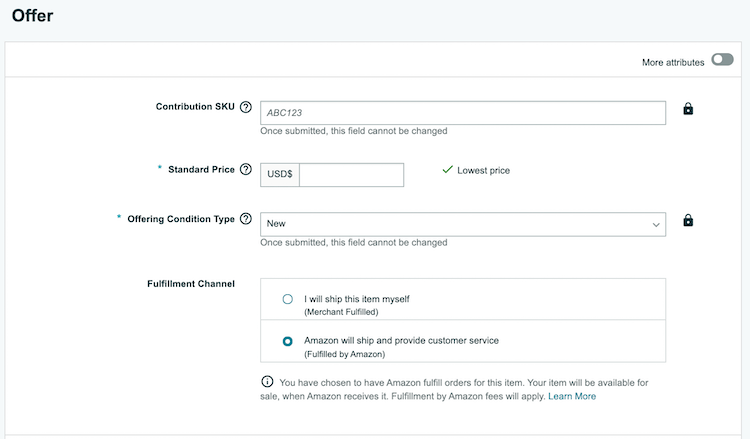Click the Lowest price text
Viewport: 750px width, 439px height.
pos(483,171)
